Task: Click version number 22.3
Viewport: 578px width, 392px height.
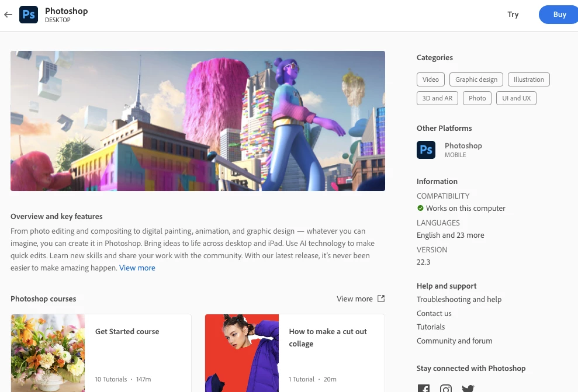Action: (x=423, y=262)
